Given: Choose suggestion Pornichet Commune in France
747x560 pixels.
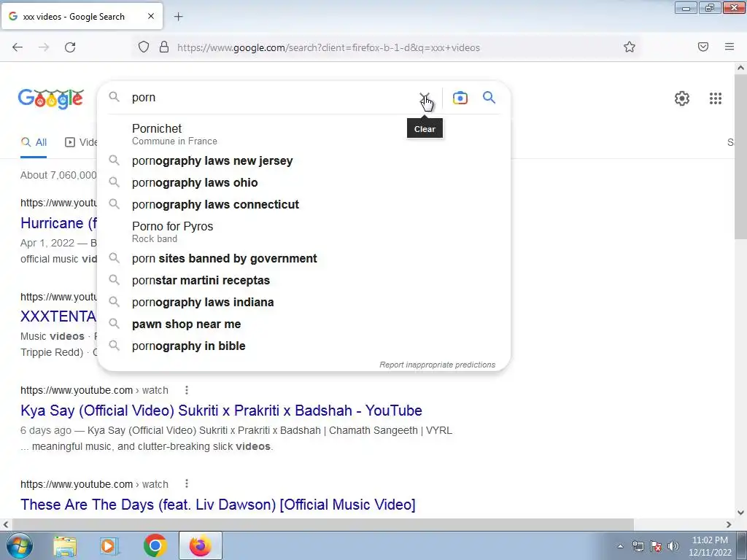Looking at the screenshot, I should [303, 134].
